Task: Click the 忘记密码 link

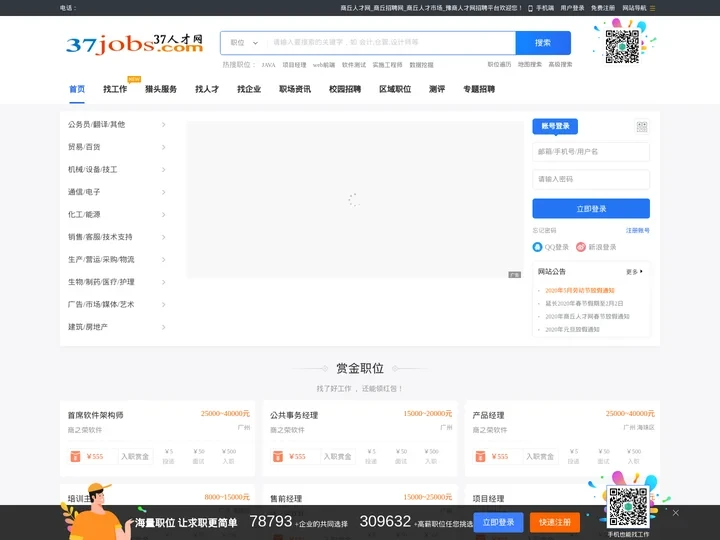Action: point(545,231)
